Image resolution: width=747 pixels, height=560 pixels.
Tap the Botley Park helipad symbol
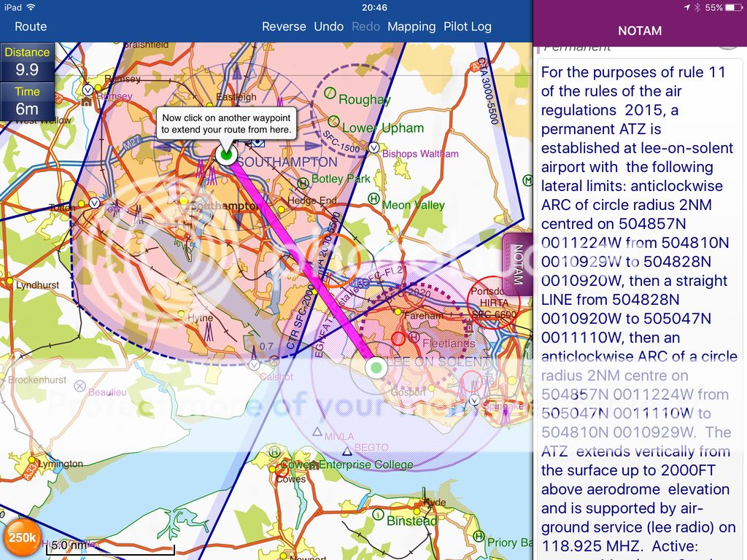pos(303,182)
